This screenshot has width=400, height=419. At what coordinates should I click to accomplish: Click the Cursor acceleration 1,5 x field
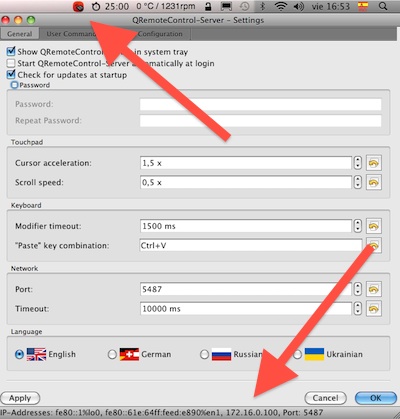[246, 163]
